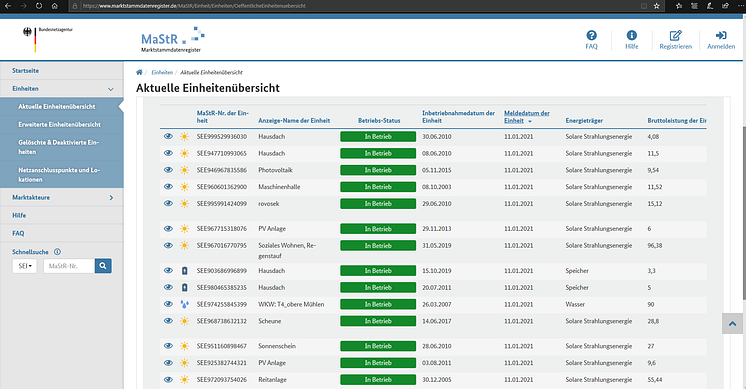Click the browser address bar URL
The width and height of the screenshot is (746, 389).
[194, 6]
